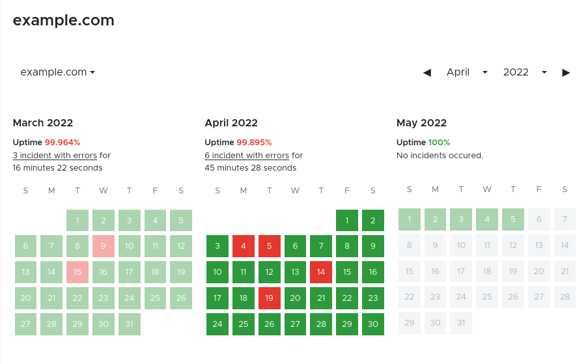This screenshot has width=588, height=364.
Task: Go to previous month with left arrow
Action: point(427,72)
